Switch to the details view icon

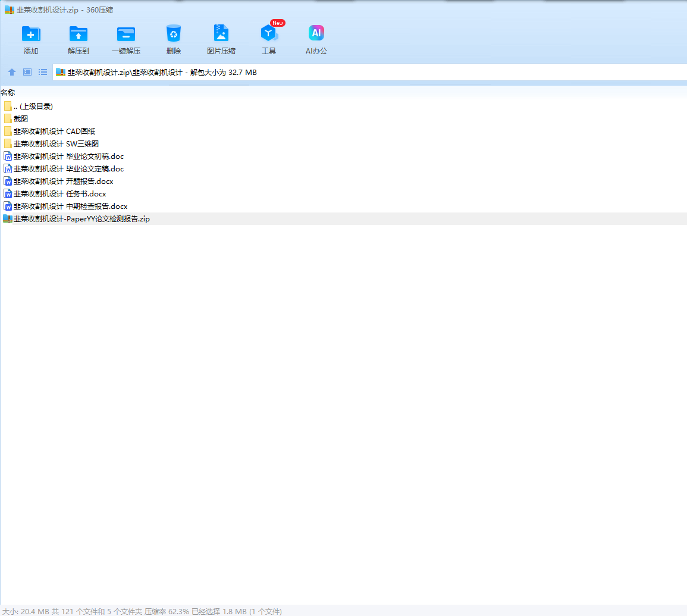click(27, 72)
